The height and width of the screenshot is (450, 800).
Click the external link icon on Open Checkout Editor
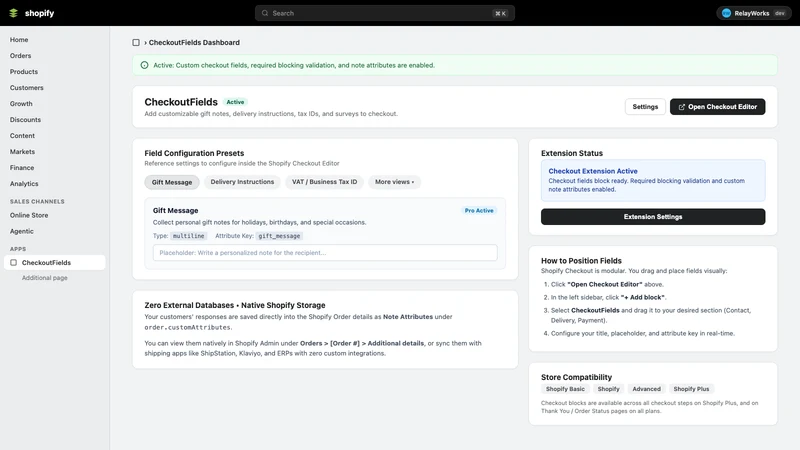[x=682, y=107]
